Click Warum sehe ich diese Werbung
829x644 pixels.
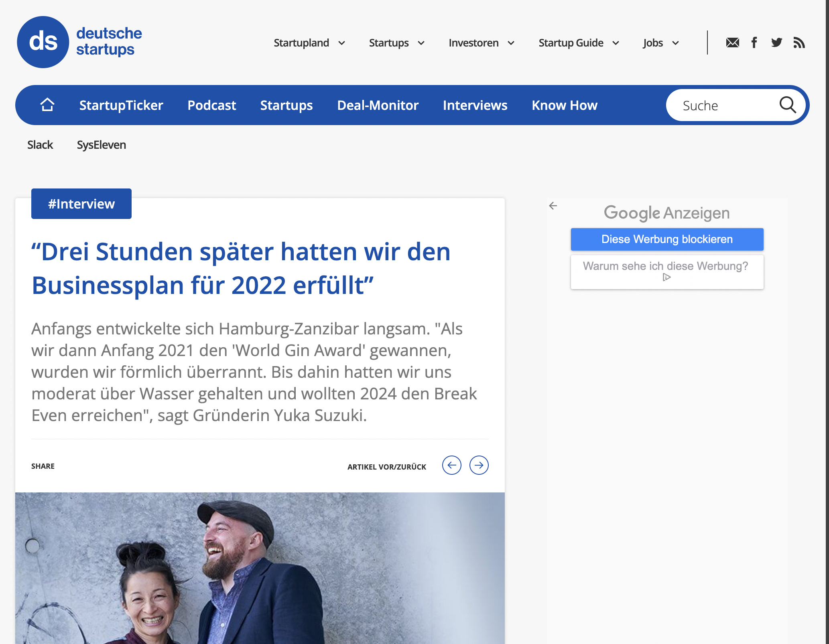[667, 272]
